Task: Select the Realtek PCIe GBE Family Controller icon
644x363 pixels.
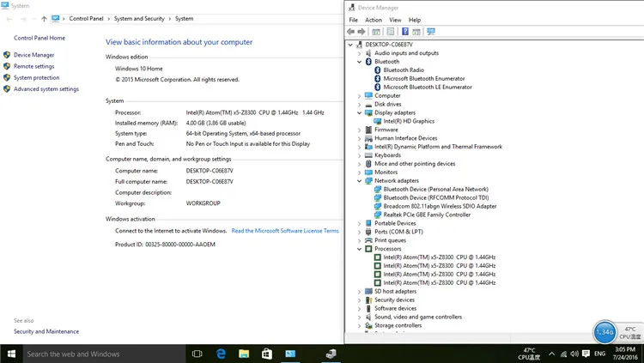Action: point(378,215)
